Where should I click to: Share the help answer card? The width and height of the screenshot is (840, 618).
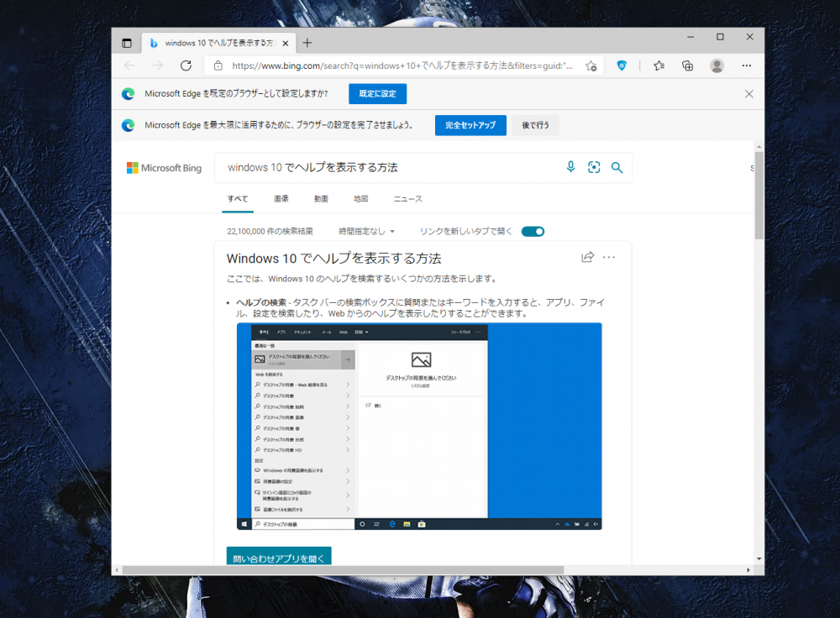point(588,257)
